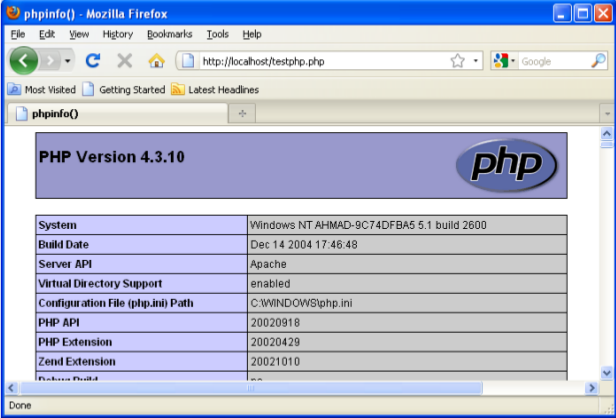The height and width of the screenshot is (418, 616).
Task: Click the PHP logo image
Action: click(x=505, y=165)
